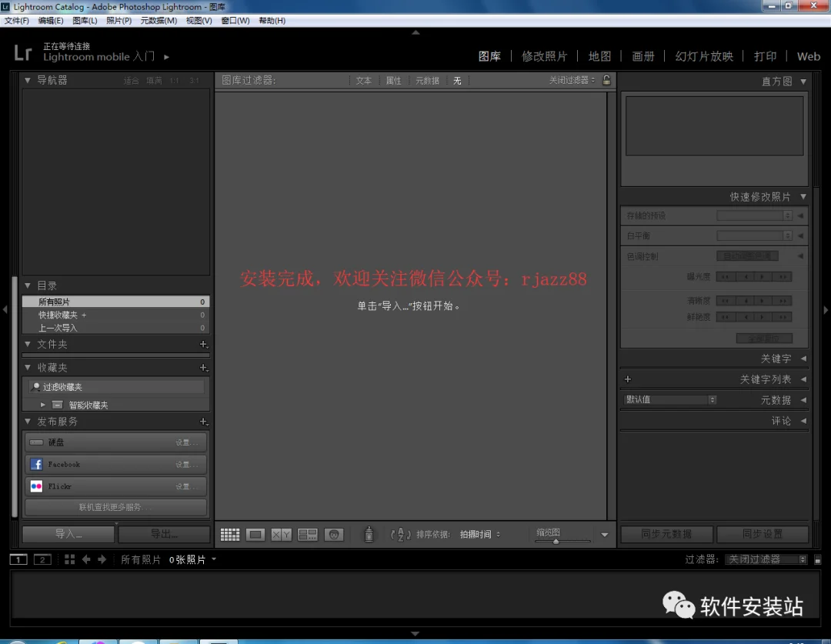831x644 pixels.
Task: Click the filter collections search field
Action: point(116,387)
